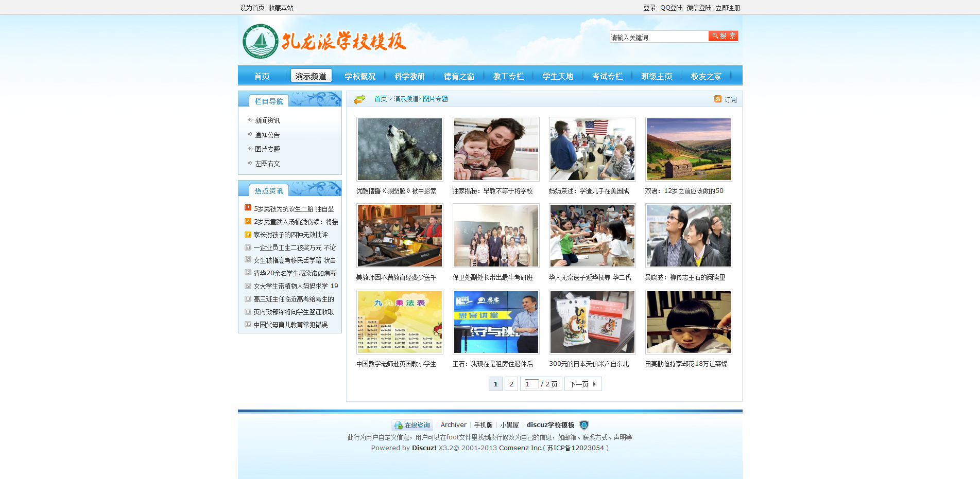Go to page 2 of results
980x479 pixels.
coord(511,384)
